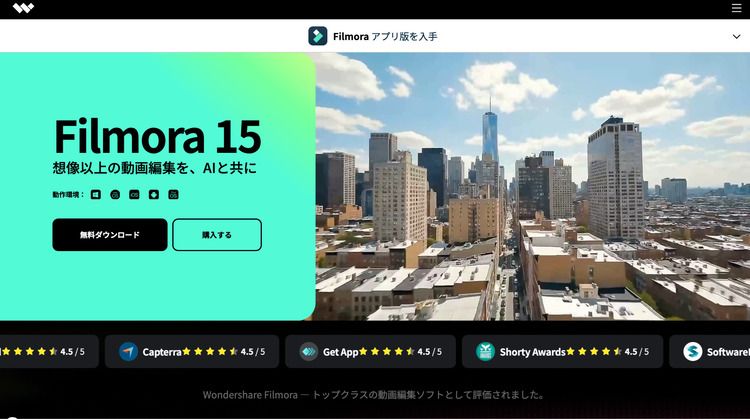Click the Wondershare logo in the top bar
Image resolution: width=750 pixels, height=419 pixels.
pos(23,8)
